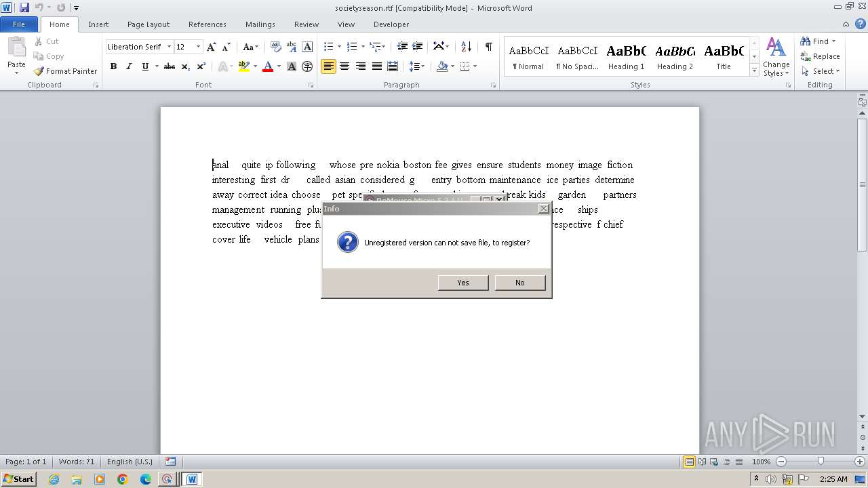Open Select dropdown in Editing group
The image size is (868, 488).
click(x=820, y=71)
